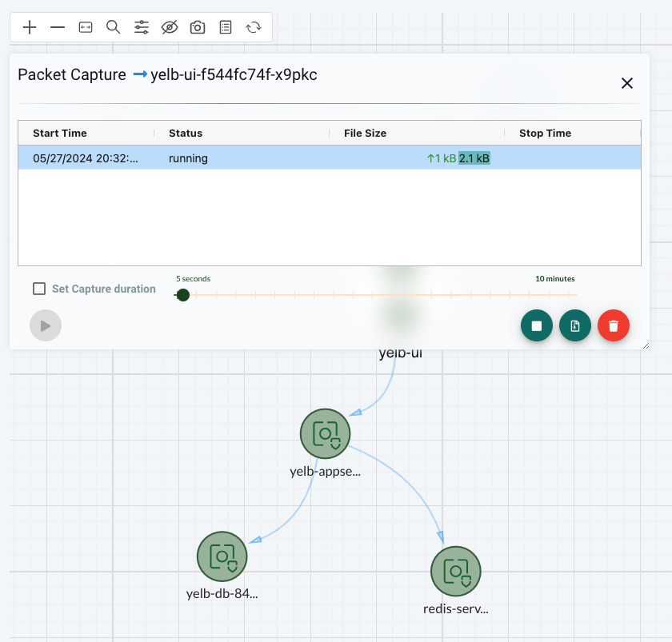
Task: Click the Packet Capture resize handle corner
Action: coord(646,345)
